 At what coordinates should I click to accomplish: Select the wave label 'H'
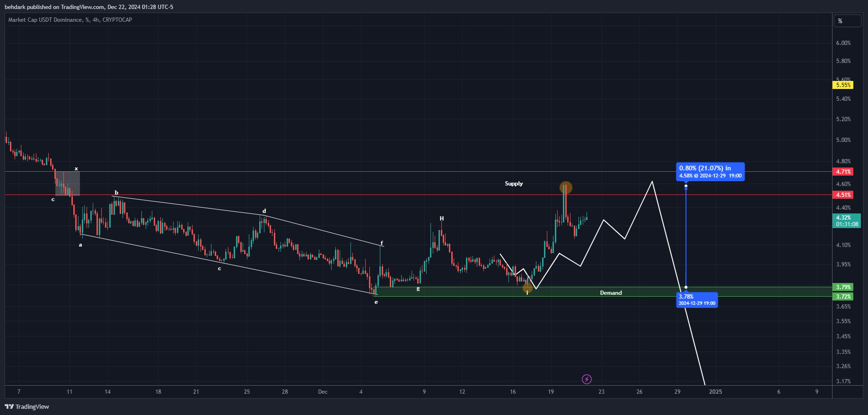442,219
